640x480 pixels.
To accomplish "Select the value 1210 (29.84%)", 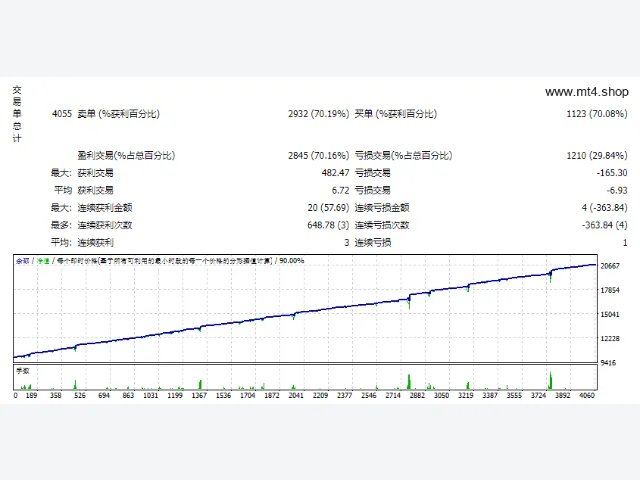I will click(597, 156).
